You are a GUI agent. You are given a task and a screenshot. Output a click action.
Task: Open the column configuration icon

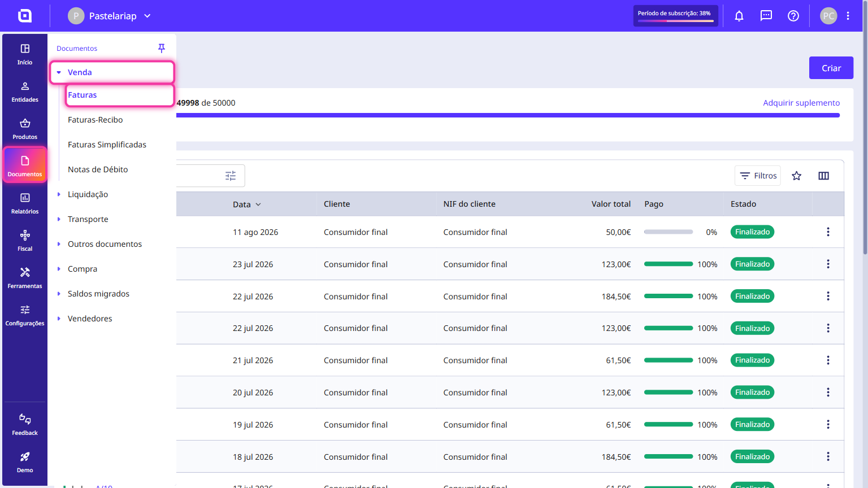coord(824,176)
